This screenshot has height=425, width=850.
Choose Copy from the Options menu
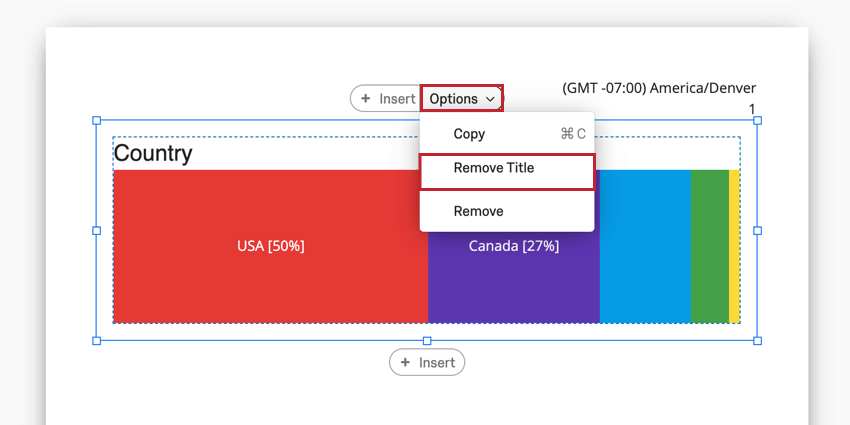[x=507, y=134]
